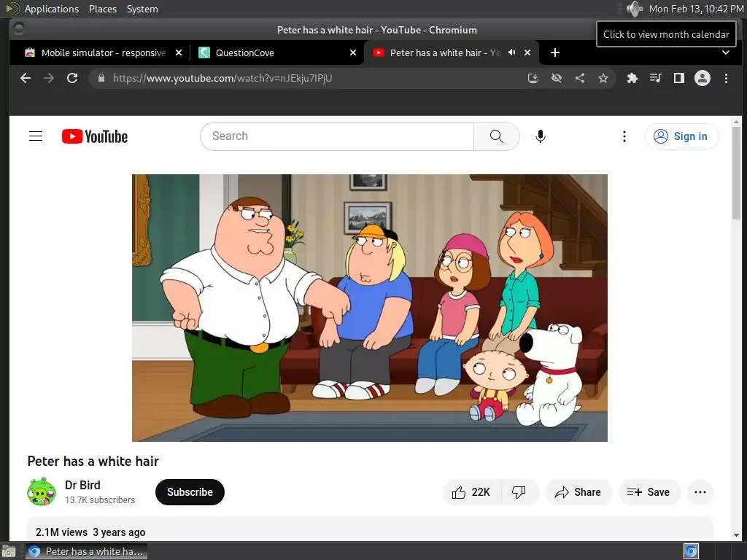Image resolution: width=747 pixels, height=560 pixels.
Task: Open the System menu
Action: click(x=142, y=9)
